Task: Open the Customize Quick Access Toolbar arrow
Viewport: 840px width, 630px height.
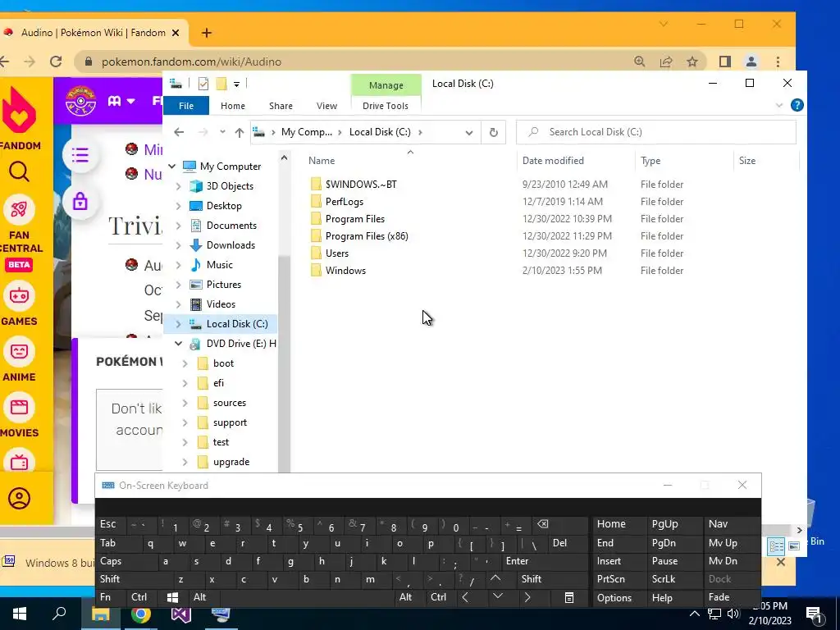Action: pos(236,84)
